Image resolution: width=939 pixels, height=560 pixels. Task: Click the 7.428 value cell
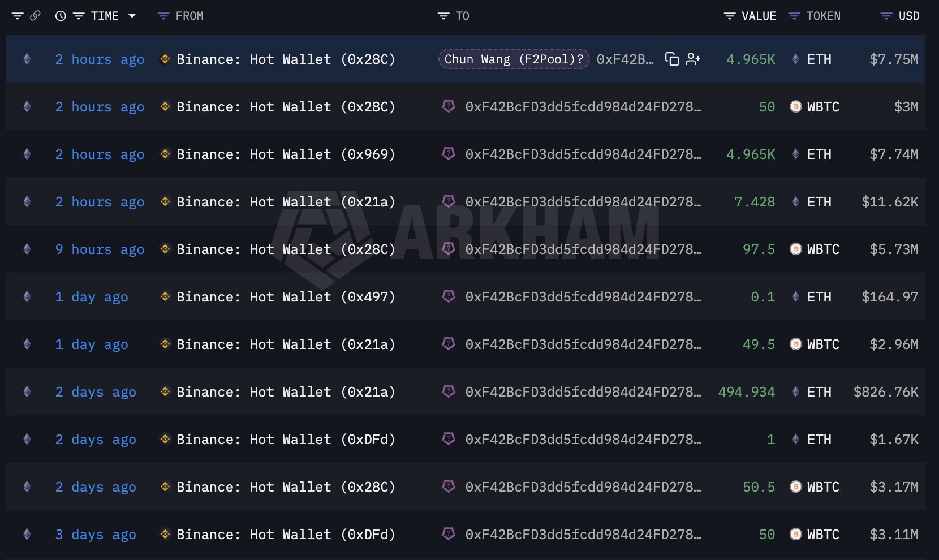[x=755, y=202]
